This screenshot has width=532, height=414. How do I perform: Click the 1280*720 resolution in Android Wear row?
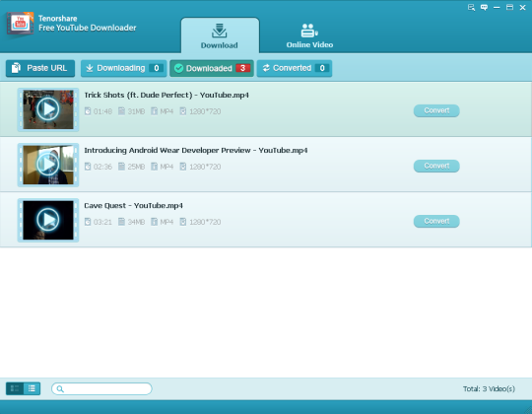point(205,167)
